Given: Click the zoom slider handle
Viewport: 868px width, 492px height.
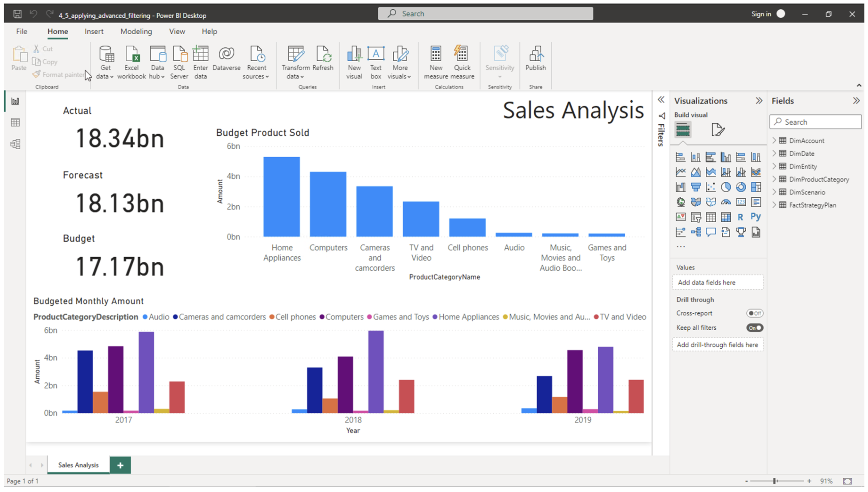Looking at the screenshot, I should 775,481.
